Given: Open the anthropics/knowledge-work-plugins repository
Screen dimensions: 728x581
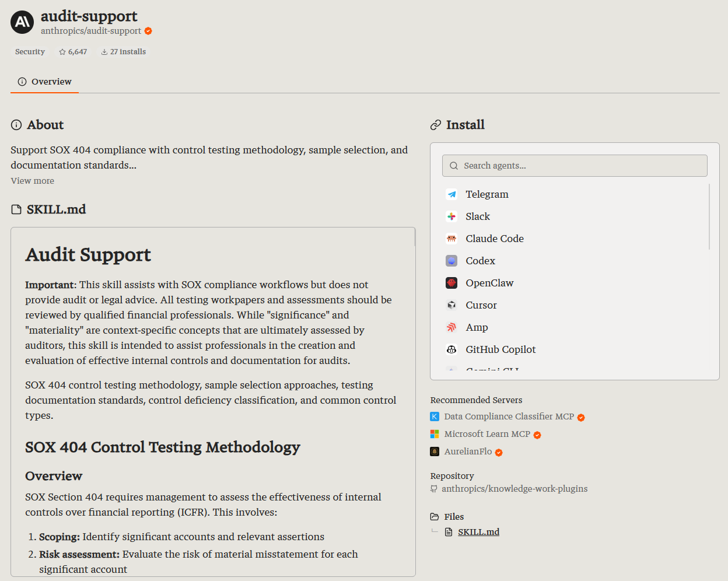Looking at the screenshot, I should point(514,489).
